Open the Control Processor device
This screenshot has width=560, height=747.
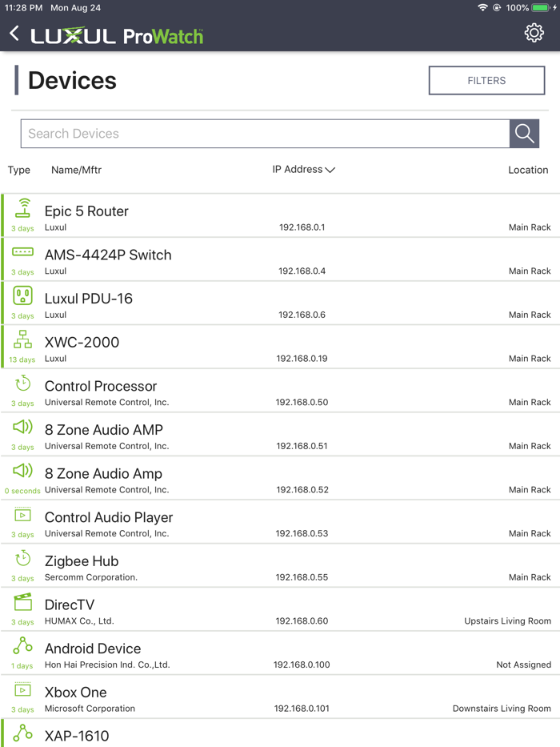(x=280, y=391)
